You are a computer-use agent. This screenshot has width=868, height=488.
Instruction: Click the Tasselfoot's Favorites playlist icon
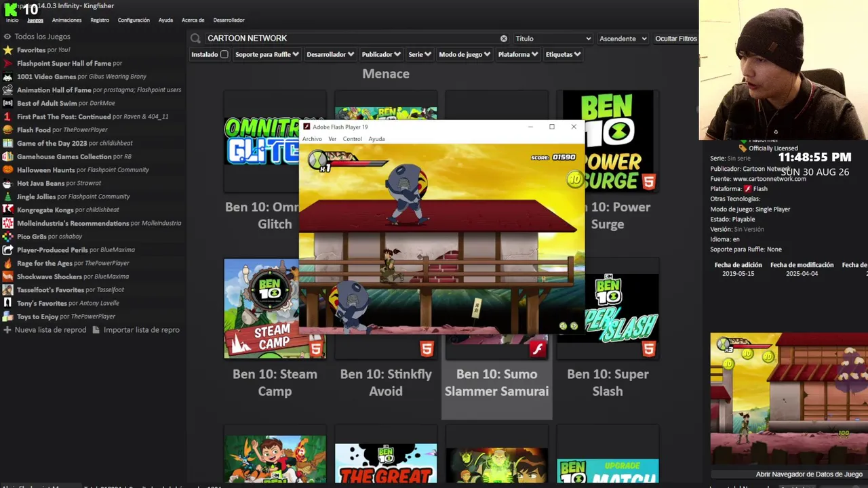tap(7, 290)
